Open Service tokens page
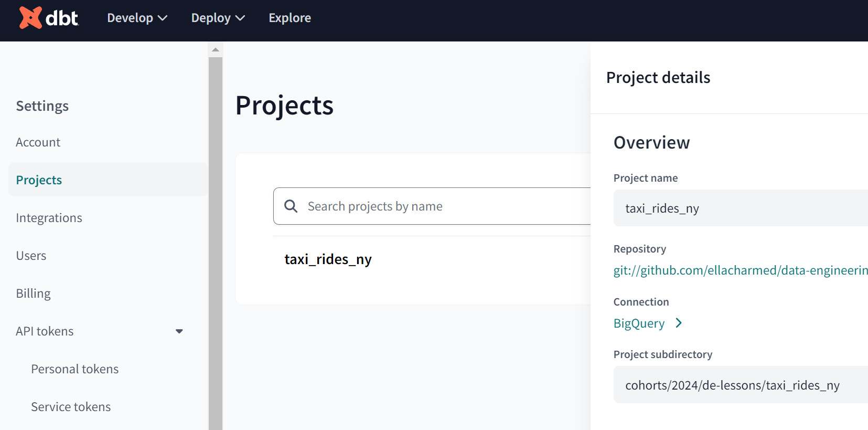This screenshot has width=868, height=430. (71, 407)
